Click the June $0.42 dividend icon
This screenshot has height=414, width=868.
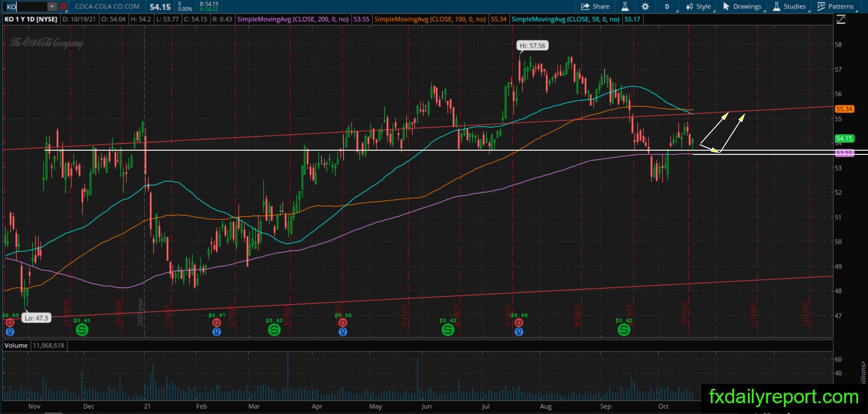[448, 330]
